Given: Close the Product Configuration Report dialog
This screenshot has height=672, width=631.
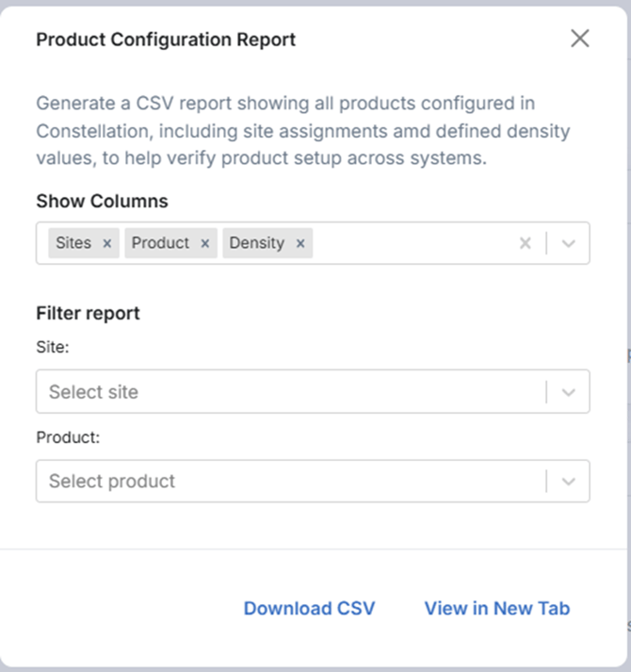Looking at the screenshot, I should click(580, 39).
